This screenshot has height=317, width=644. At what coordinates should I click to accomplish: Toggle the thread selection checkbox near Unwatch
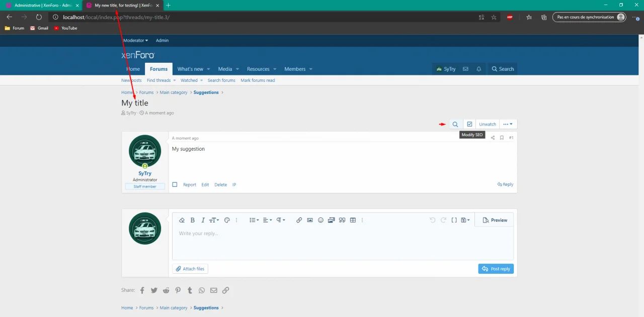[x=469, y=124]
